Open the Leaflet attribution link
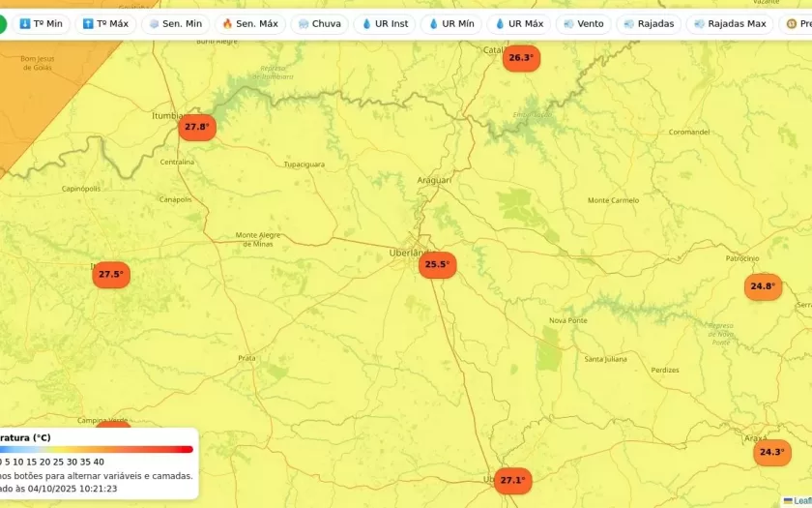Screen dimensions: 812x508 801,501
